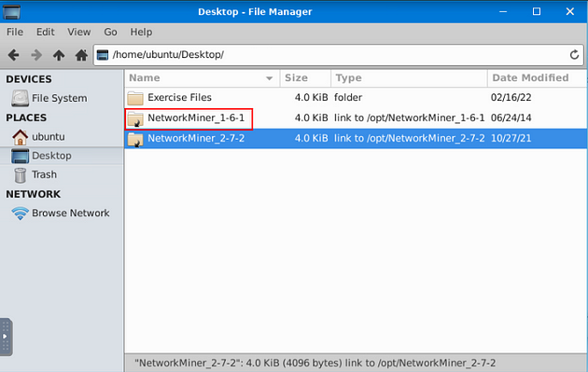Close the File Manager window

pyautogui.click(x=570, y=11)
